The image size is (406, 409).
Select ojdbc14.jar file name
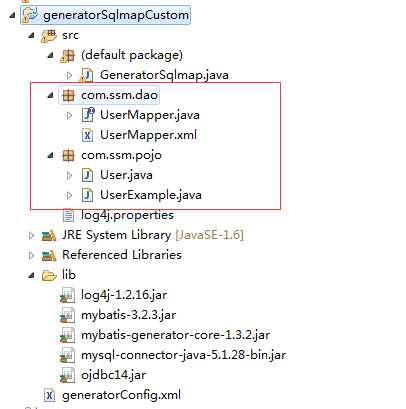(113, 375)
